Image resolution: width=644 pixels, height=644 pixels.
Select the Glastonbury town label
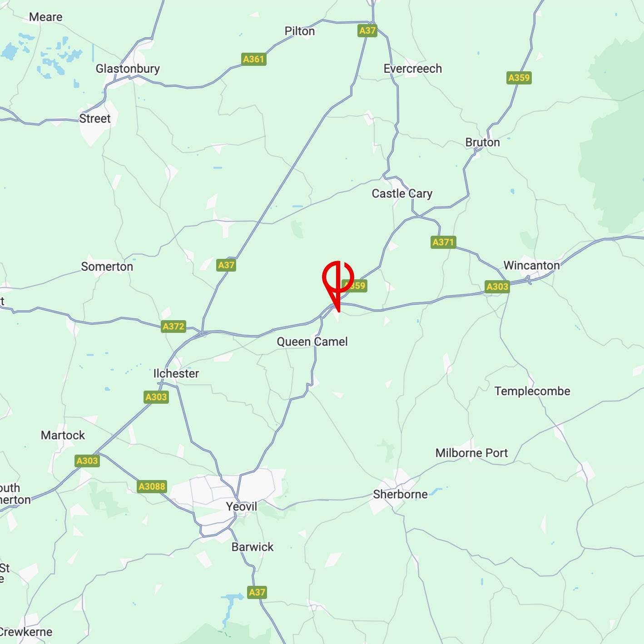pos(128,69)
